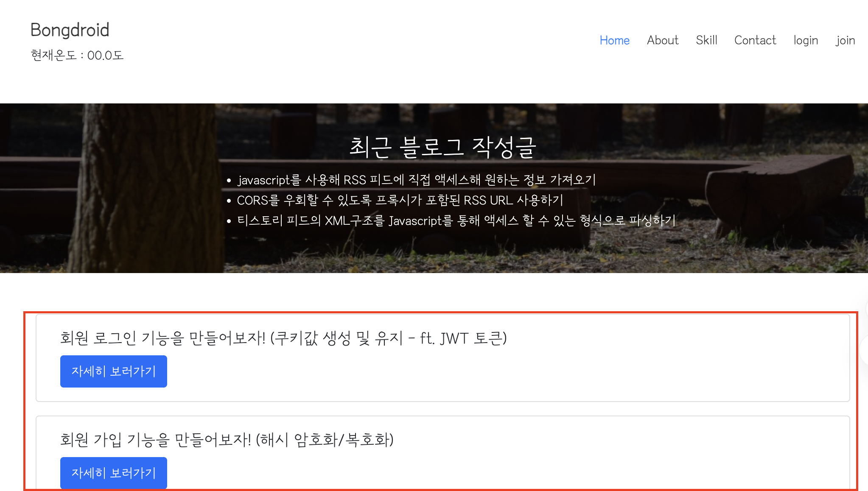Click the login link

[806, 40]
